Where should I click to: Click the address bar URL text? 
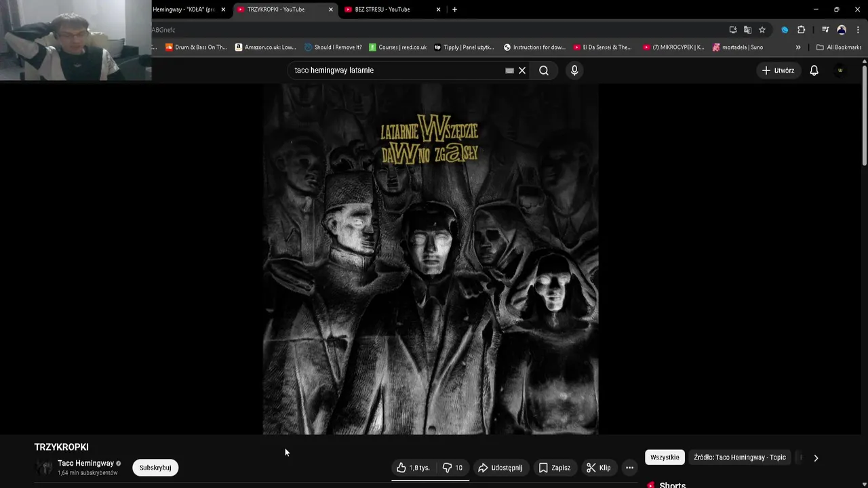click(x=163, y=30)
